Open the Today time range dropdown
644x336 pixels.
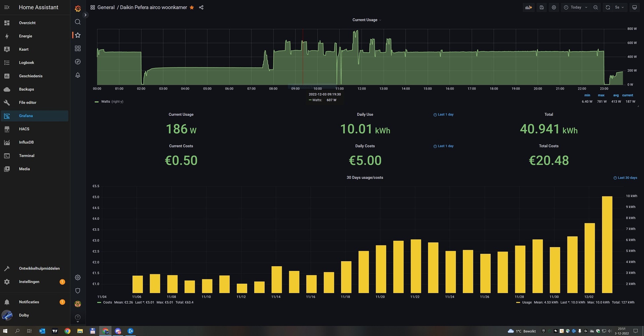pyautogui.click(x=576, y=8)
